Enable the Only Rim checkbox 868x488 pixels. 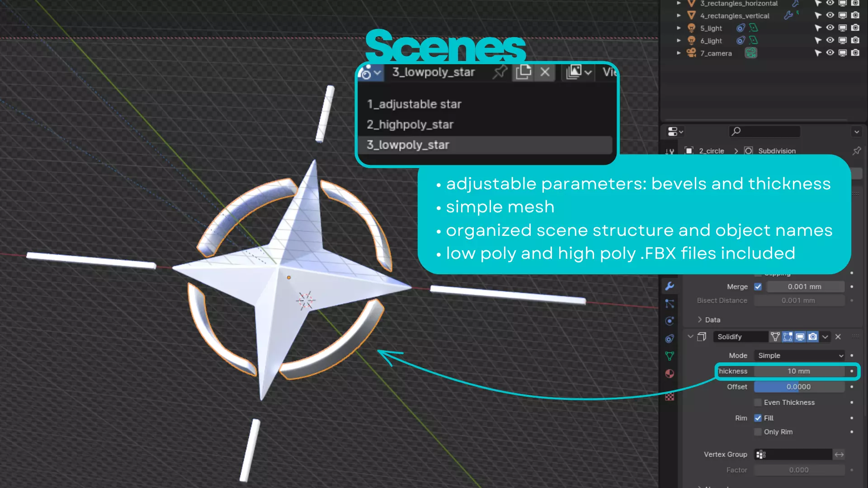click(758, 432)
